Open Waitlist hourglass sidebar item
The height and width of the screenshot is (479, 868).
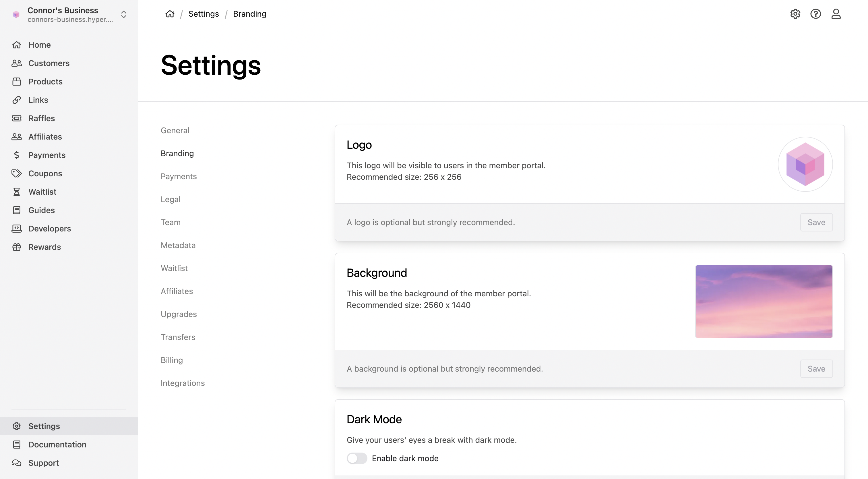pos(42,192)
